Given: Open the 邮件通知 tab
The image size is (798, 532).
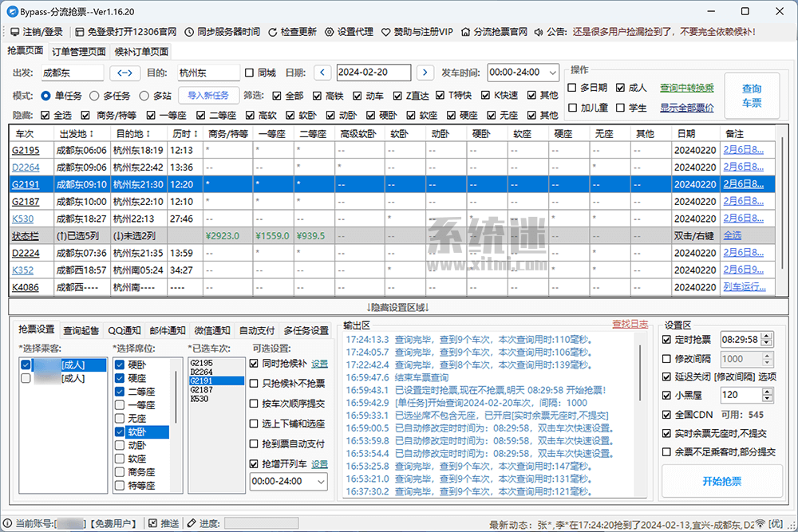Looking at the screenshot, I should [168, 330].
